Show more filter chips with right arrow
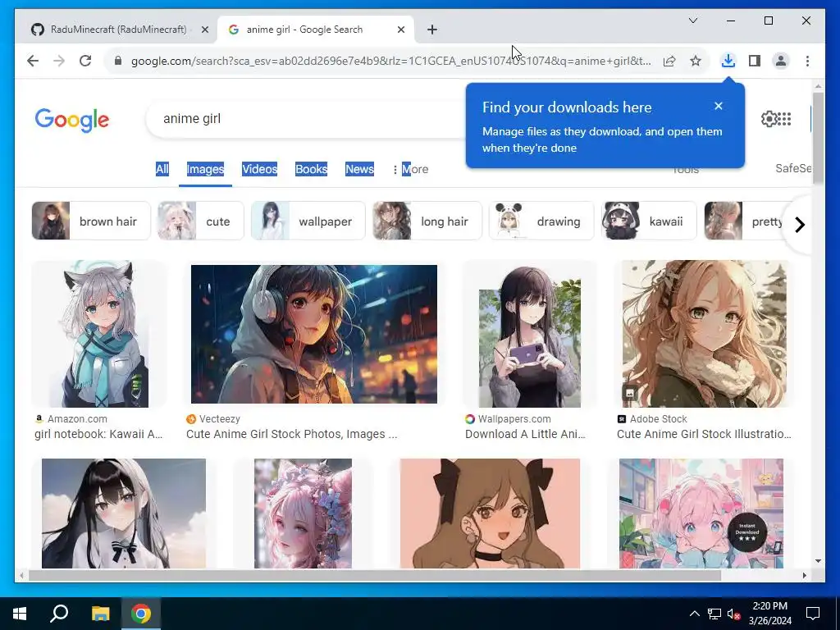Image resolution: width=840 pixels, height=630 pixels. pyautogui.click(x=799, y=225)
